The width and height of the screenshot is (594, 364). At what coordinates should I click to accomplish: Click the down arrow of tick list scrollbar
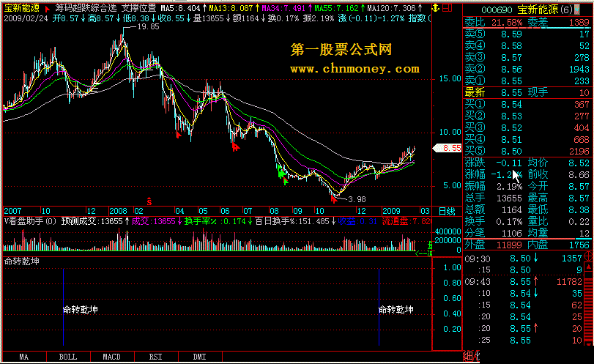pyautogui.click(x=589, y=344)
